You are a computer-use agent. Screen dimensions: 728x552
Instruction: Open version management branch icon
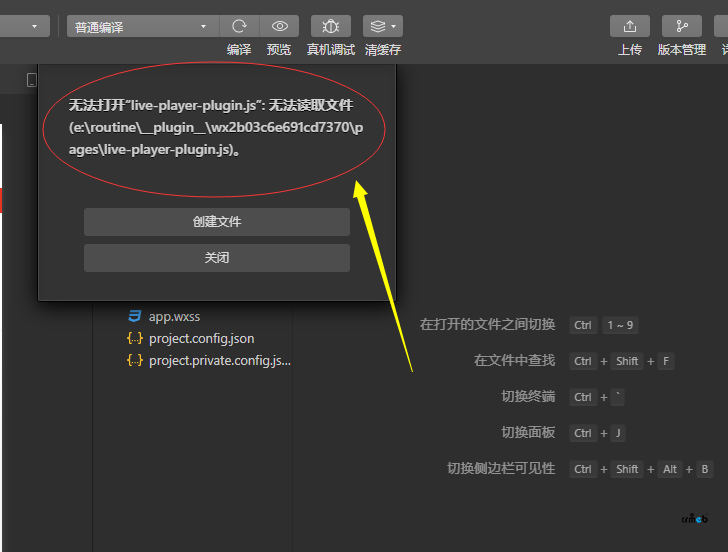tap(682, 26)
